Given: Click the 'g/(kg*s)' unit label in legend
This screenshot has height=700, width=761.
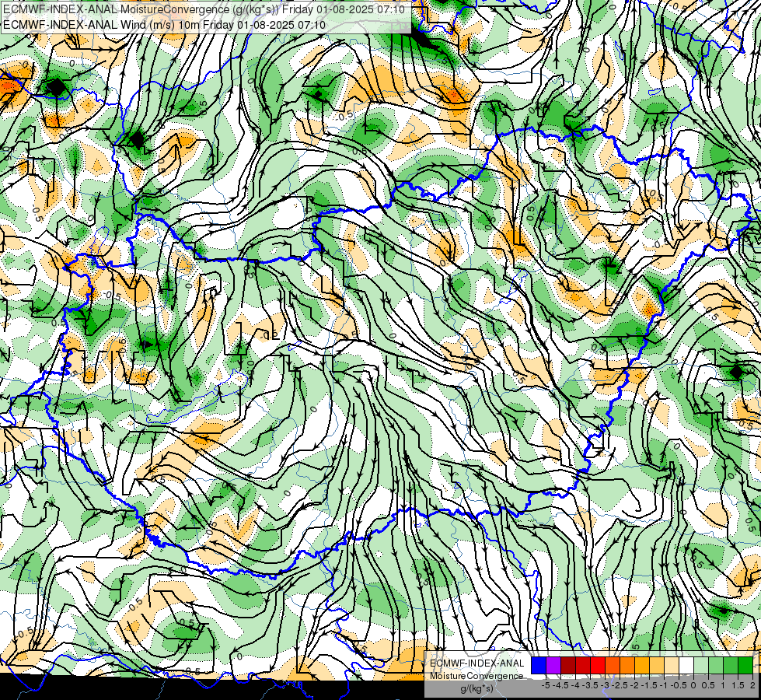Looking at the screenshot, I should pos(476,689).
